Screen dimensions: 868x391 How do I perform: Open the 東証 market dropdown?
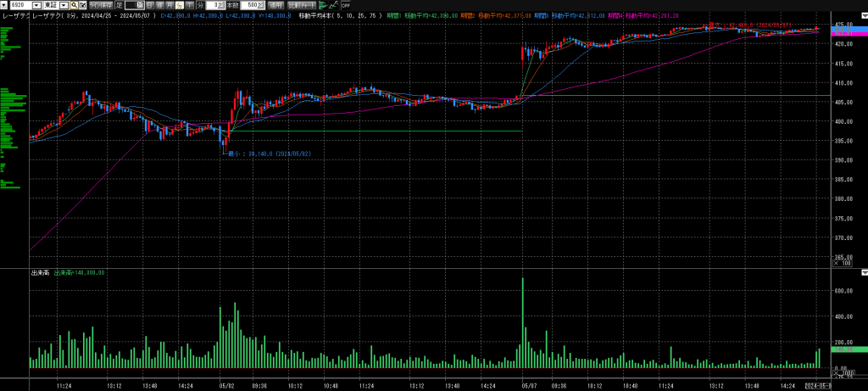click(64, 5)
